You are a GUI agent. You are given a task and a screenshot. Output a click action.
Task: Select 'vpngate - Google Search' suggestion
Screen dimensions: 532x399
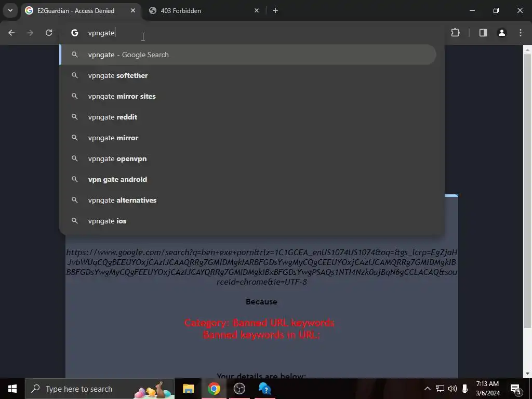click(x=248, y=55)
